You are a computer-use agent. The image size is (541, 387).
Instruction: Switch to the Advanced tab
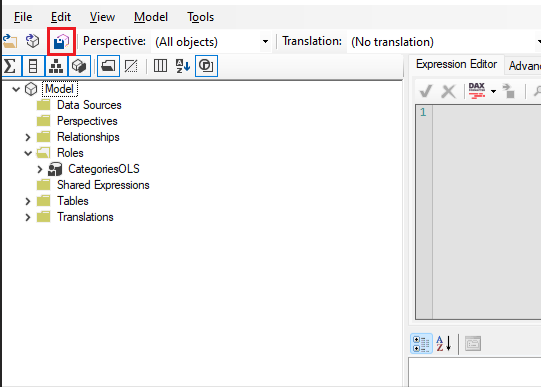523,66
